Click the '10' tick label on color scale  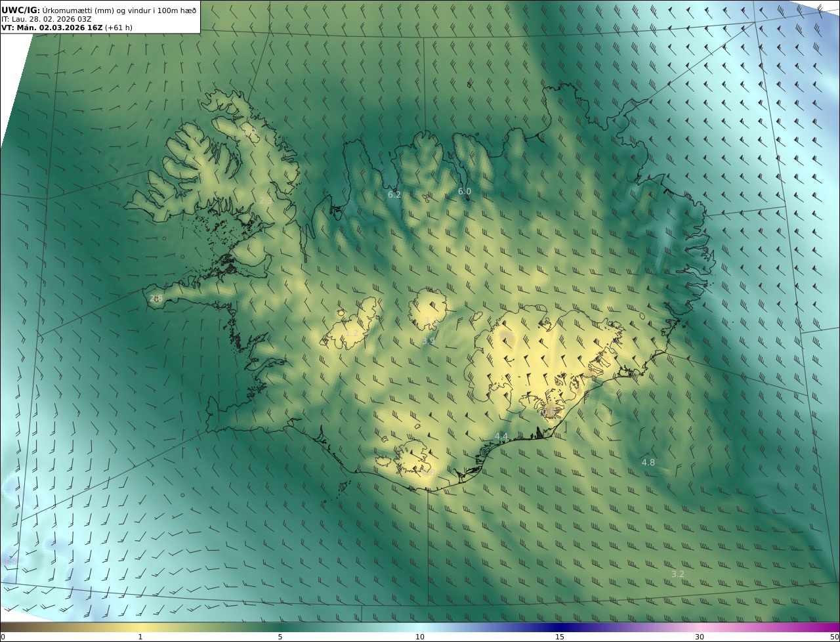click(x=420, y=637)
